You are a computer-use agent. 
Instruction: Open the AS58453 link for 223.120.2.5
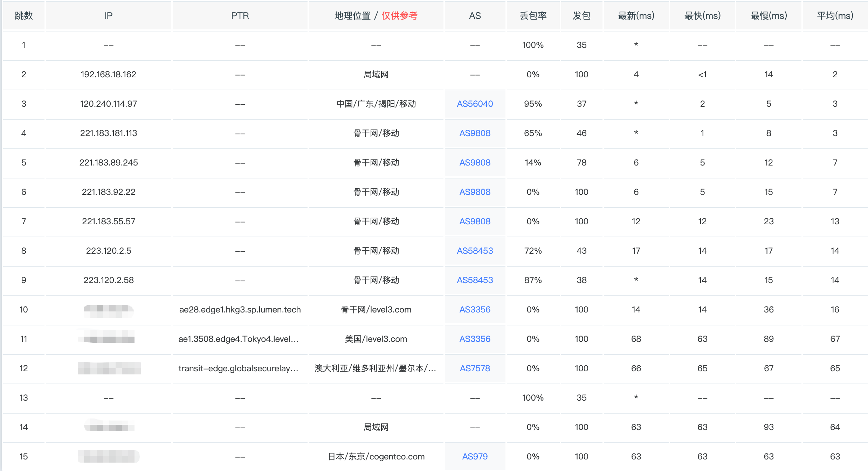475,251
